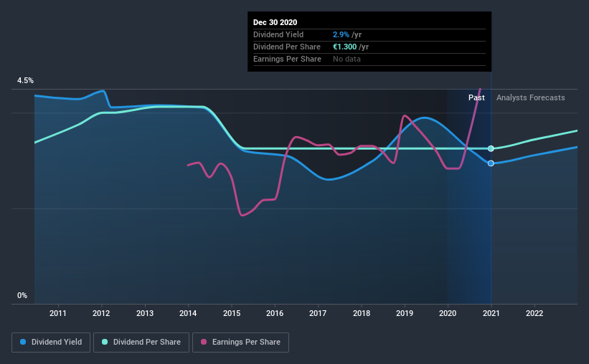
Task: Click the No data earnings value in tooltip
Action: 347,59
